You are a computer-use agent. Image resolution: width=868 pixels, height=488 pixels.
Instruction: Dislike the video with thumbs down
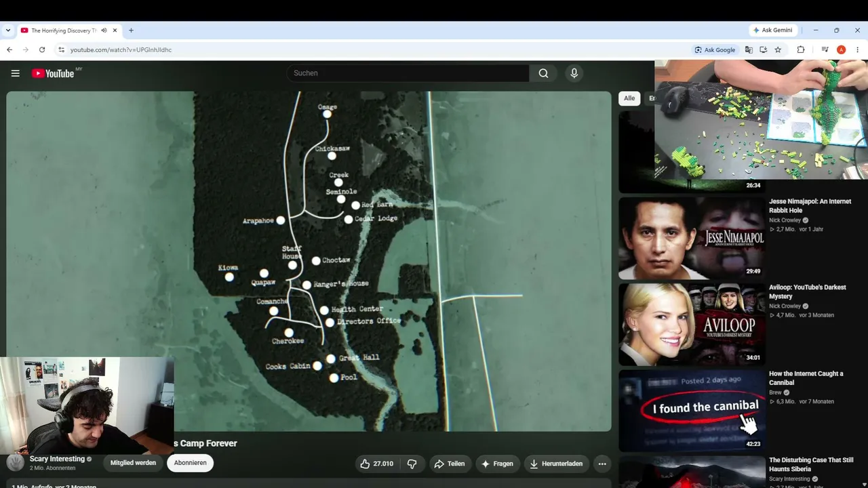tap(412, 464)
